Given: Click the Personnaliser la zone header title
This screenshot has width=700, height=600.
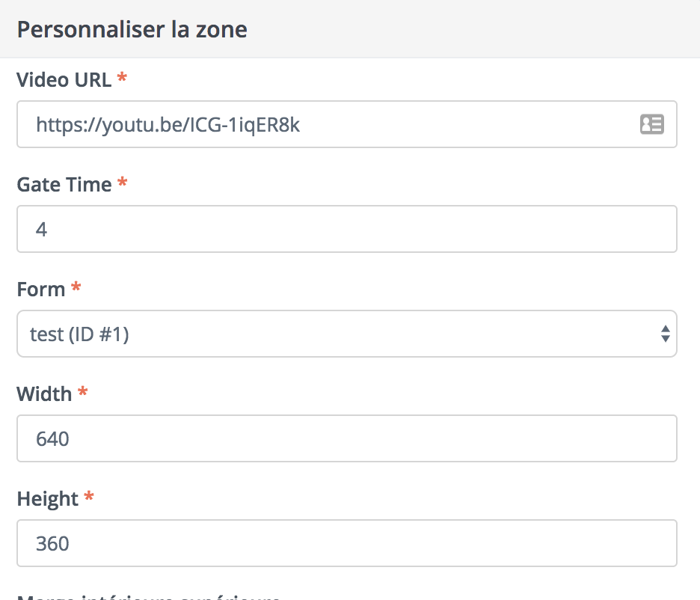Looking at the screenshot, I should [x=132, y=29].
